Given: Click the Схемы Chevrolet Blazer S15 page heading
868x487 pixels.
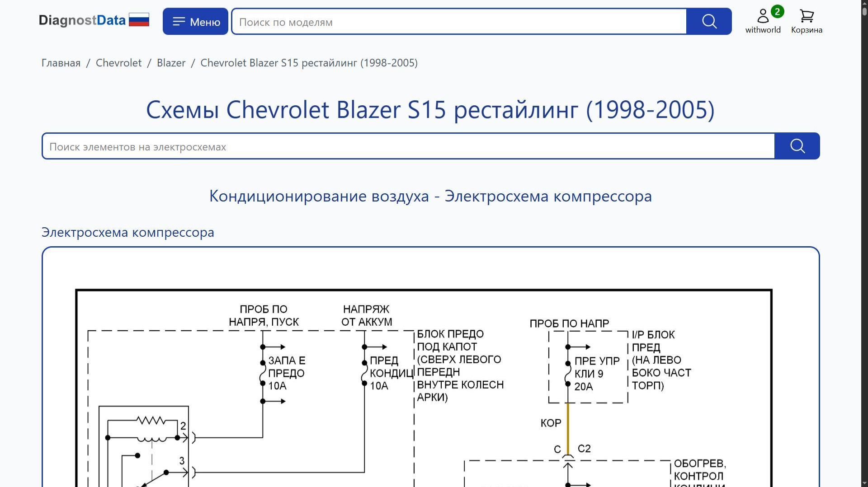Looking at the screenshot, I should pos(430,110).
